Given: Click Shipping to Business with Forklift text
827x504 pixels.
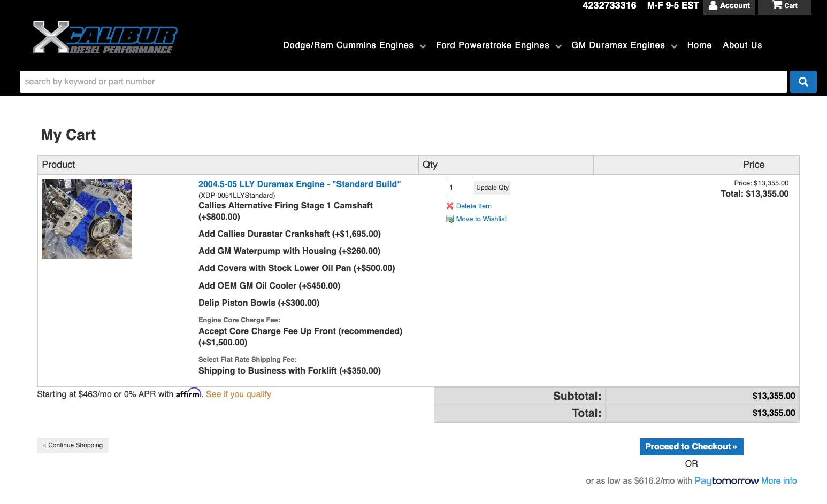Looking at the screenshot, I should (289, 371).
